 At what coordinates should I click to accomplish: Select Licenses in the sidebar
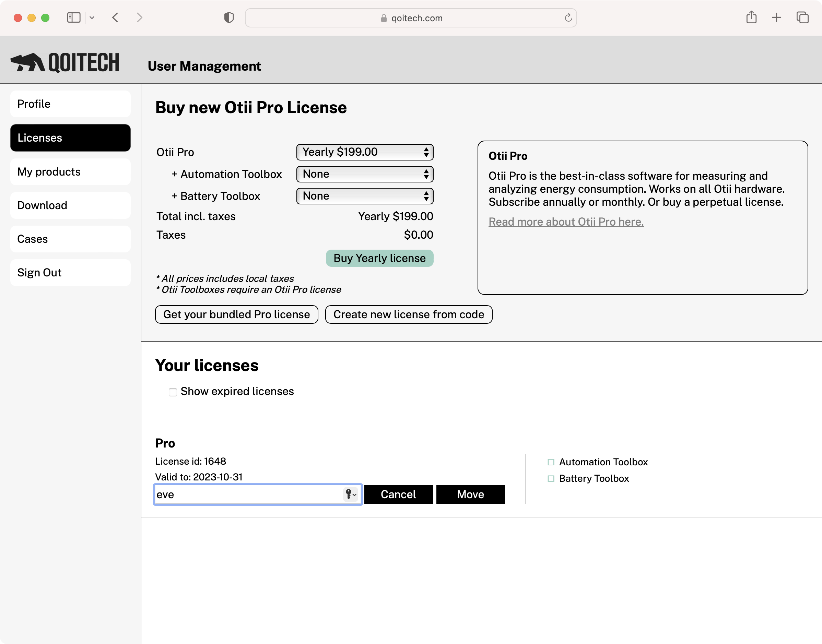tap(70, 138)
